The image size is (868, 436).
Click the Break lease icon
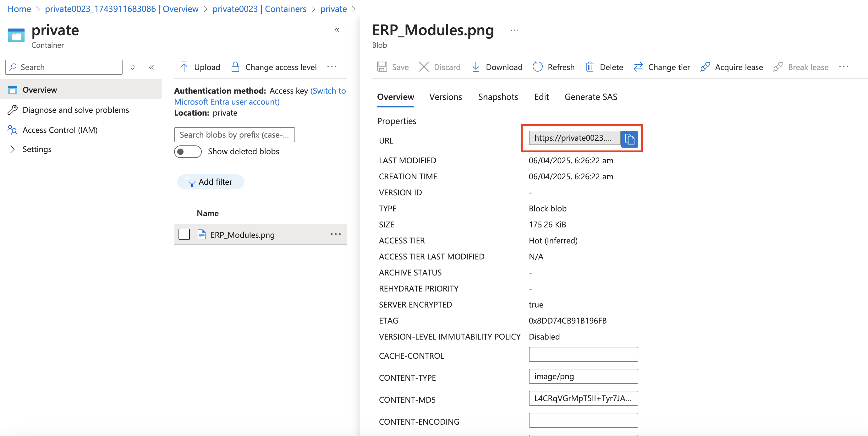778,67
